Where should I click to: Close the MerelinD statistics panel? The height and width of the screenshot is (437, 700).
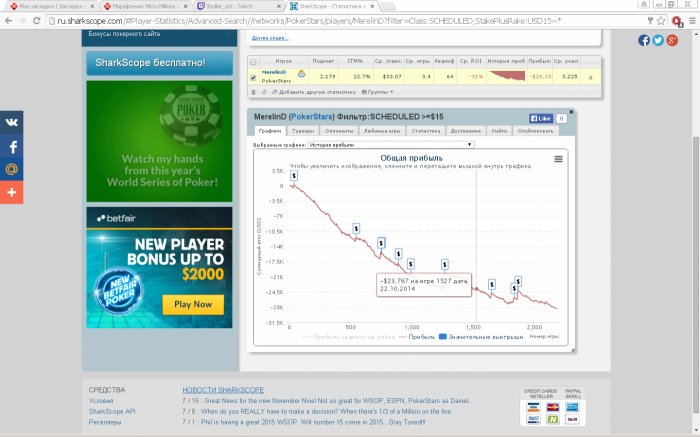click(x=571, y=112)
